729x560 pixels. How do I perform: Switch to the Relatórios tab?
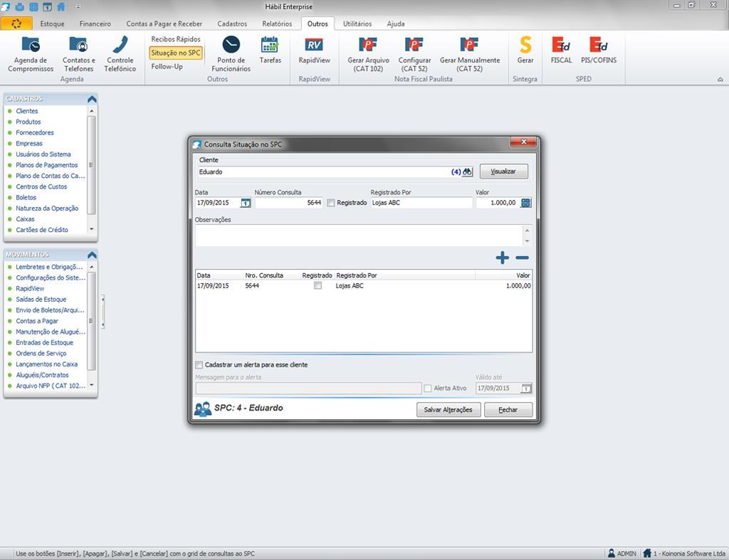click(277, 23)
